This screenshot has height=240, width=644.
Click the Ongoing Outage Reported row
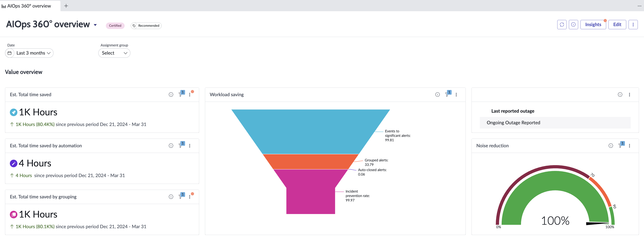click(555, 123)
